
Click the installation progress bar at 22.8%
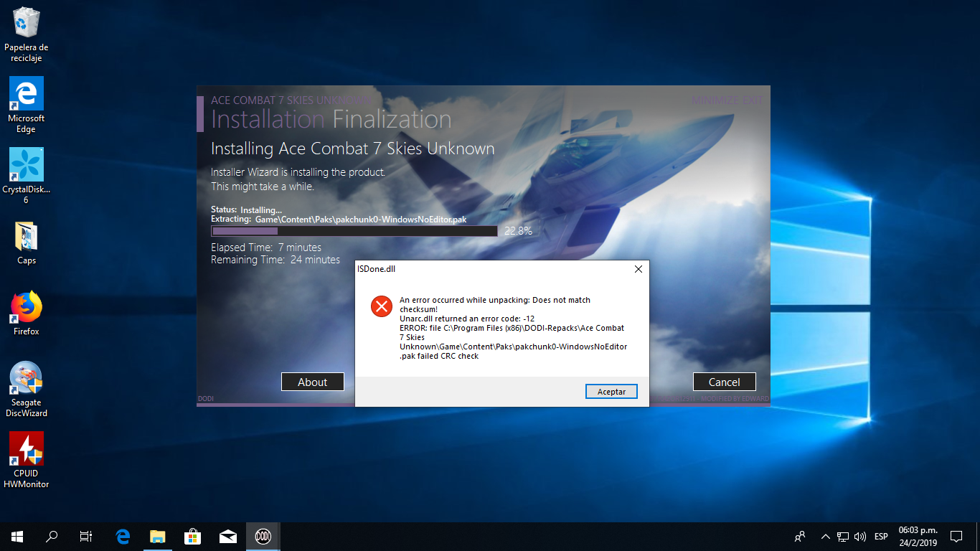tap(354, 230)
